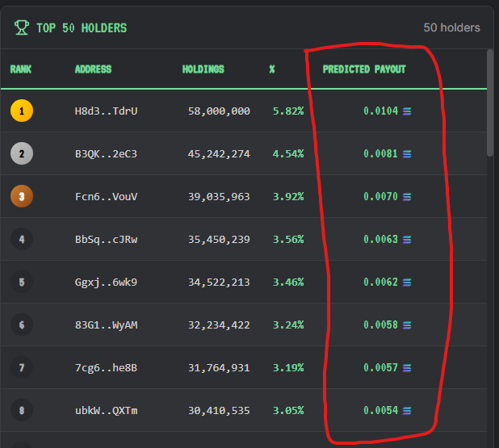Click predicted payout value 0.0070
Viewport: 499px width, 448px height.
(381, 197)
